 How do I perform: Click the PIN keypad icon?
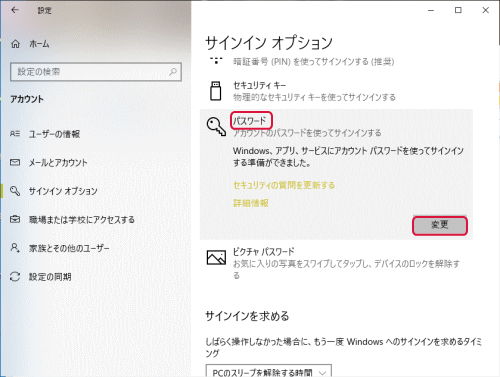[216, 60]
